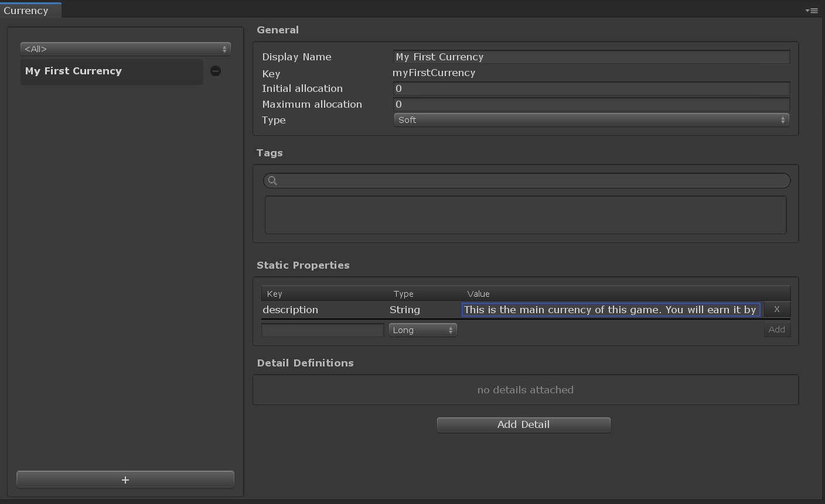Click the Tags heading
Screen dimensions: 825x504
(x=270, y=153)
